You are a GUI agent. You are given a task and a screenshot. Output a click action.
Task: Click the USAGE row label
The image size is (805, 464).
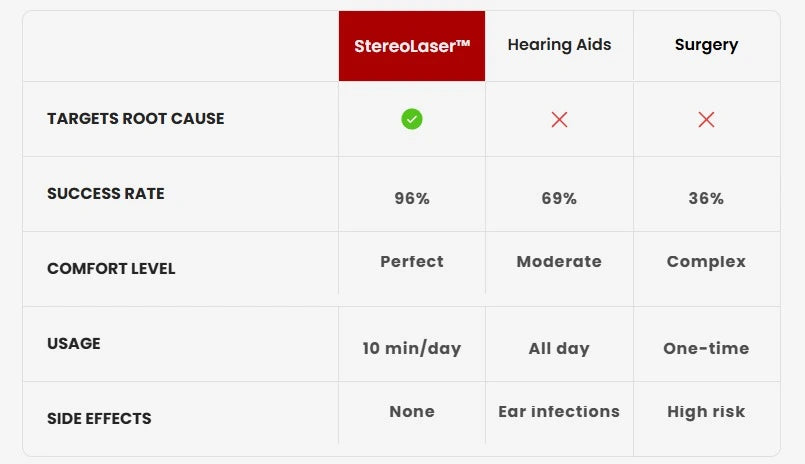74,343
